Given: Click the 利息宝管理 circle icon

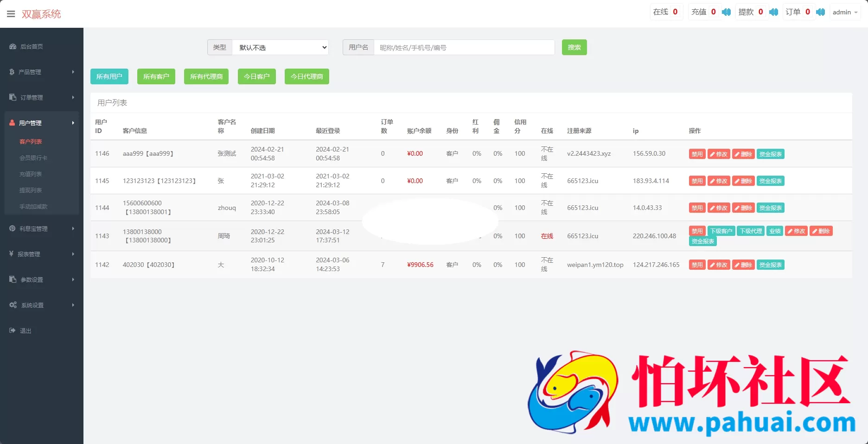Looking at the screenshot, I should click(x=12, y=228).
